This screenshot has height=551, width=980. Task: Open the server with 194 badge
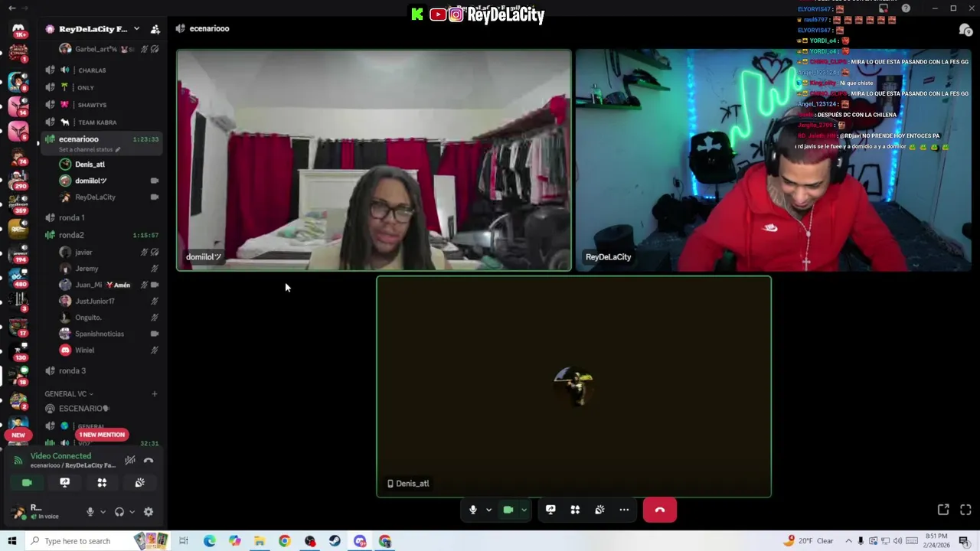[18, 253]
